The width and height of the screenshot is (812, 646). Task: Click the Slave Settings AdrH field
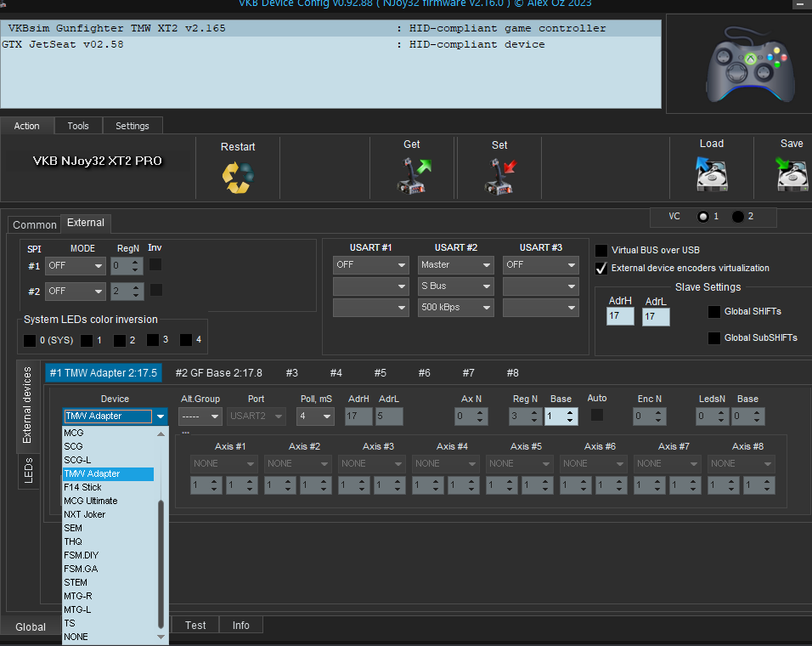620,316
